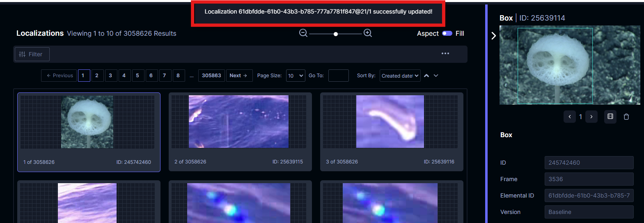The image size is (644, 223).
Task: Click the thumbnail size slider handle
Action: tap(336, 34)
